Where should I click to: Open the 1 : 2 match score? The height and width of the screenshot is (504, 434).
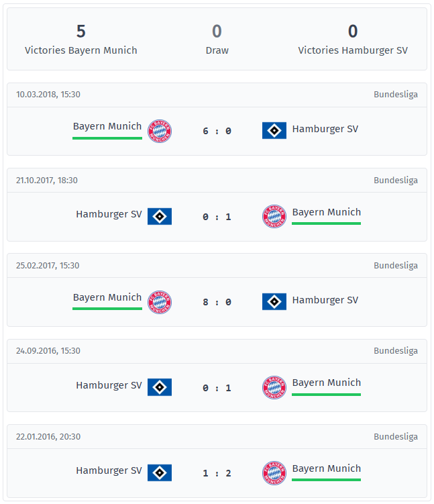217,473
